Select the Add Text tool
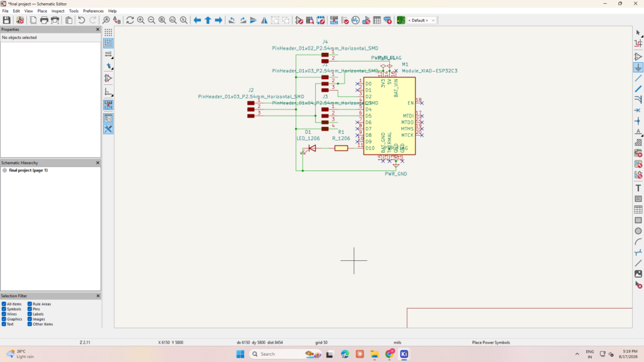 tap(638, 188)
